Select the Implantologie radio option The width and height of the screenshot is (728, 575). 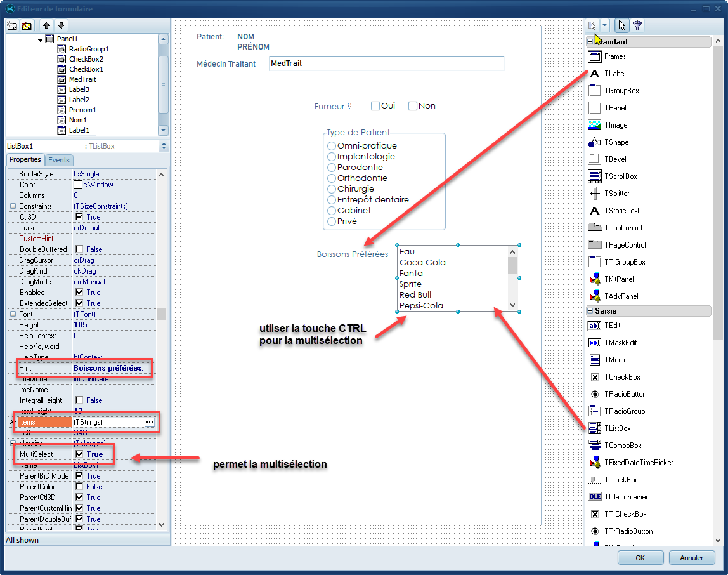point(332,157)
